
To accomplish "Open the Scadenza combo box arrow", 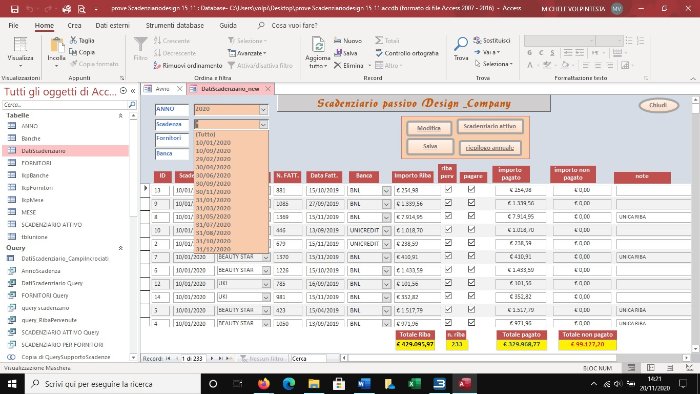I will (263, 124).
